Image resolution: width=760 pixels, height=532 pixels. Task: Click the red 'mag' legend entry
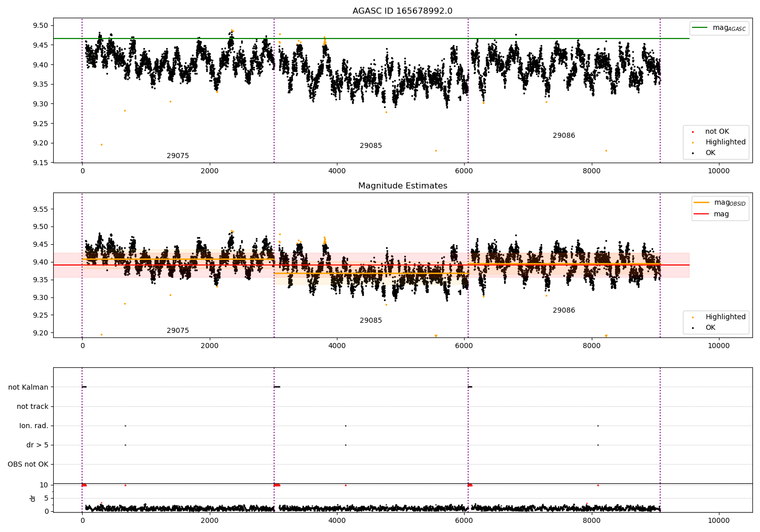click(x=711, y=214)
